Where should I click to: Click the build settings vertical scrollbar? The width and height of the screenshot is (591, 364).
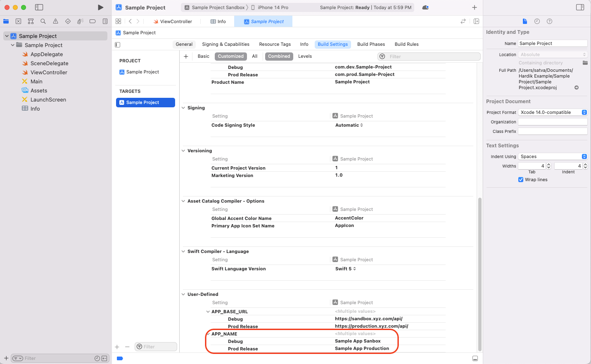click(x=479, y=274)
